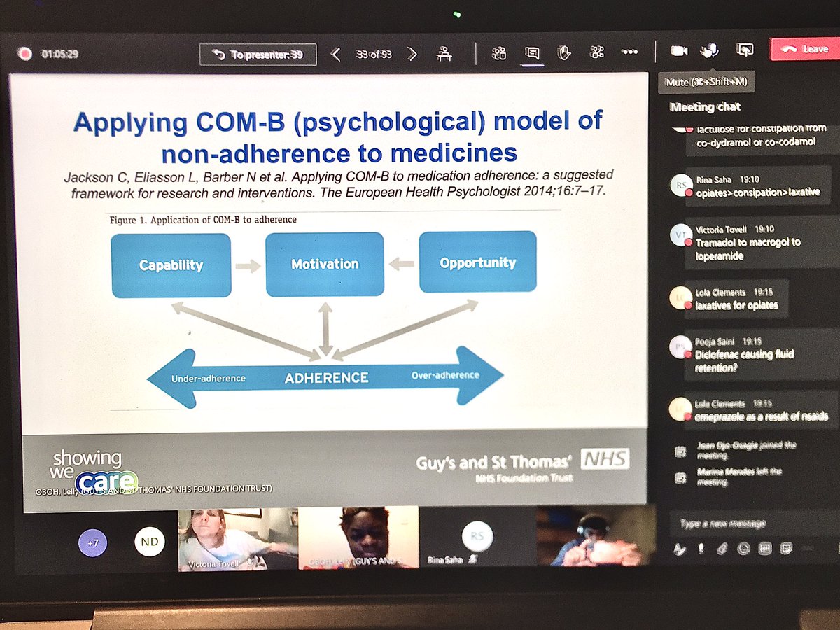The height and width of the screenshot is (630, 840).
Task: Click the 'Mute (⌘+Shift+M)' tooltip
Action: [x=706, y=82]
